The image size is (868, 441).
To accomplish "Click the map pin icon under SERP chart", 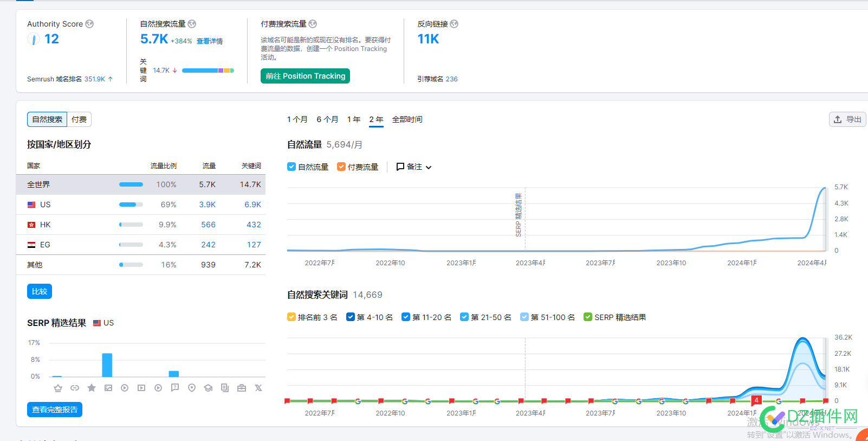I will tap(192, 388).
